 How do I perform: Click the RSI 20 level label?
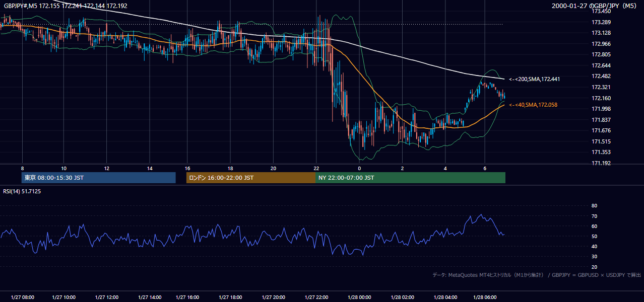tap(594, 267)
